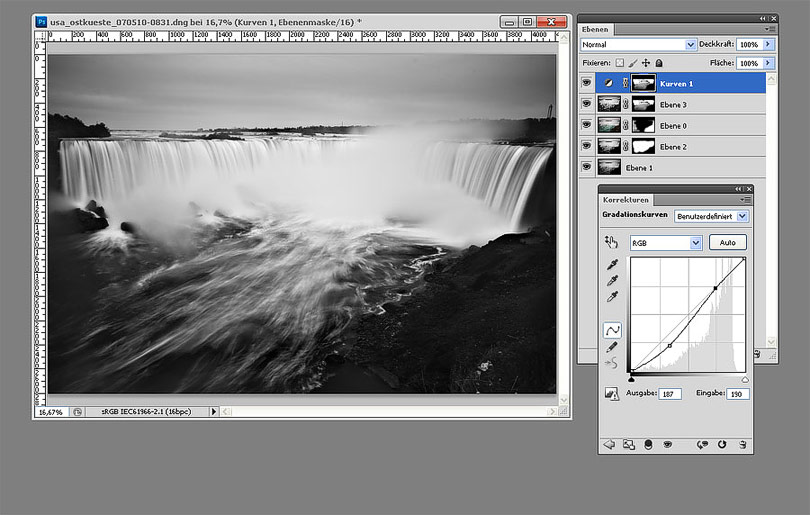The height and width of the screenshot is (515, 810).
Task: Adjust the black point input slider
Action: pyautogui.click(x=631, y=379)
